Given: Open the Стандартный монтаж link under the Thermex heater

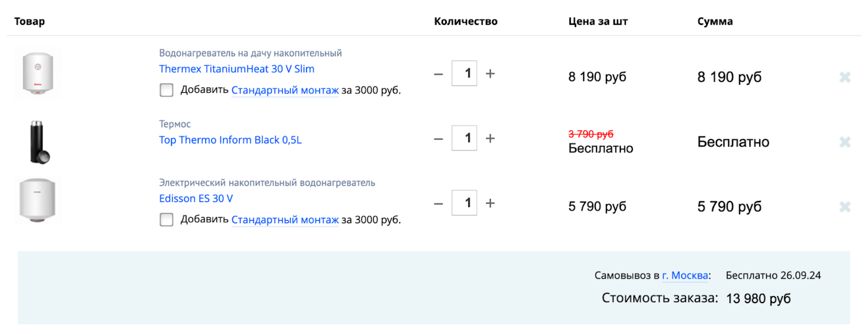Looking at the screenshot, I should (285, 90).
